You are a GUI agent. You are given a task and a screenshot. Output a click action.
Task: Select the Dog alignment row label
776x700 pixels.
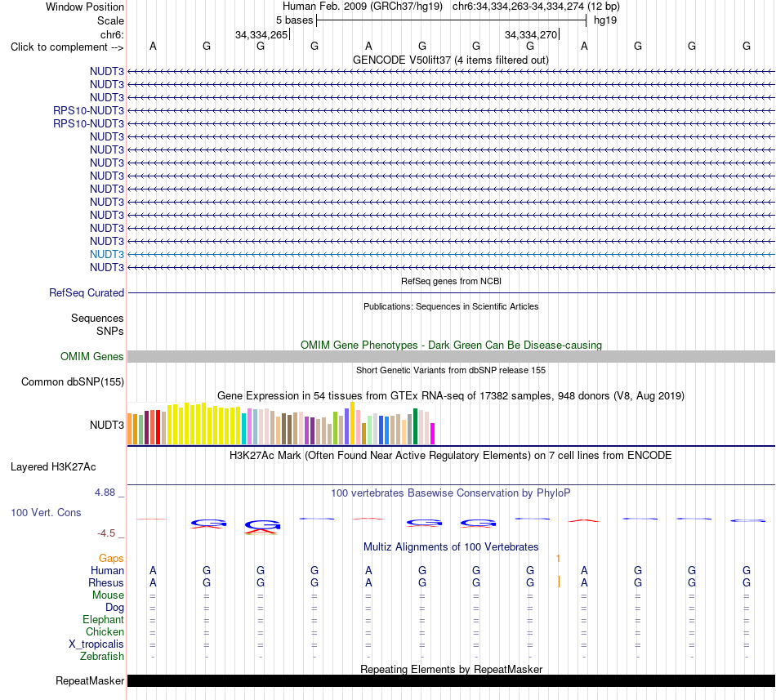pyautogui.click(x=114, y=608)
